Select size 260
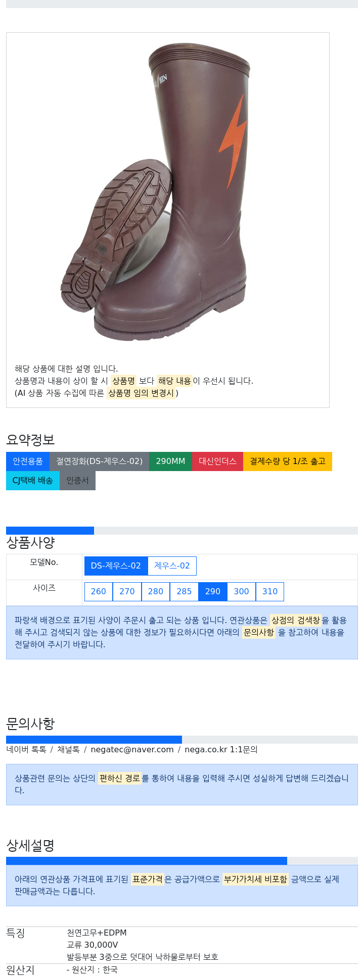Image resolution: width=364 pixels, height=980 pixels. click(x=99, y=592)
